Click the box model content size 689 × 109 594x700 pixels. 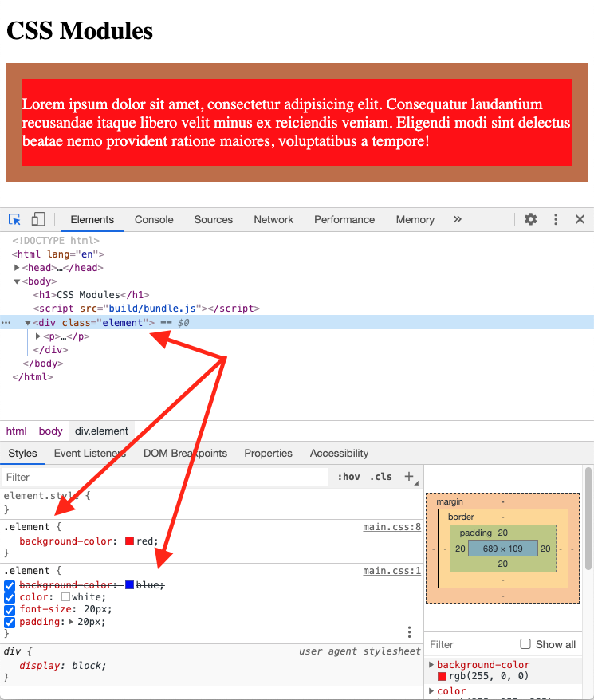click(502, 549)
